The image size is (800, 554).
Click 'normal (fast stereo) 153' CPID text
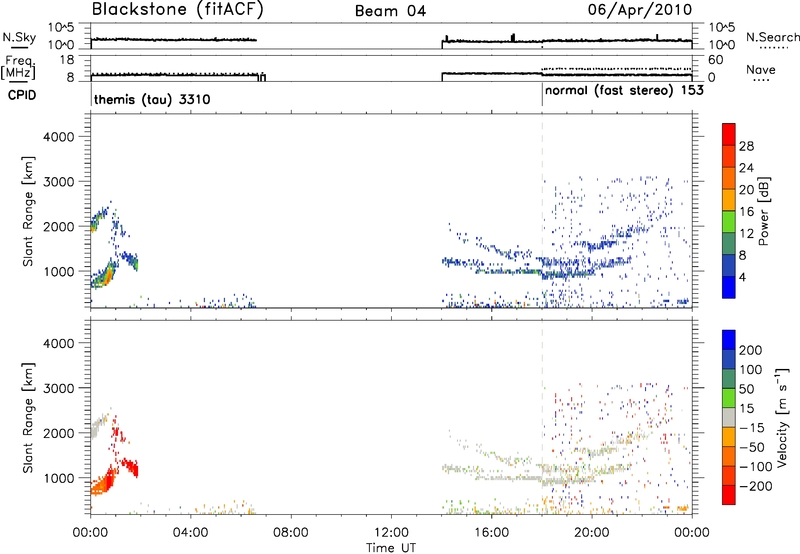click(624, 91)
